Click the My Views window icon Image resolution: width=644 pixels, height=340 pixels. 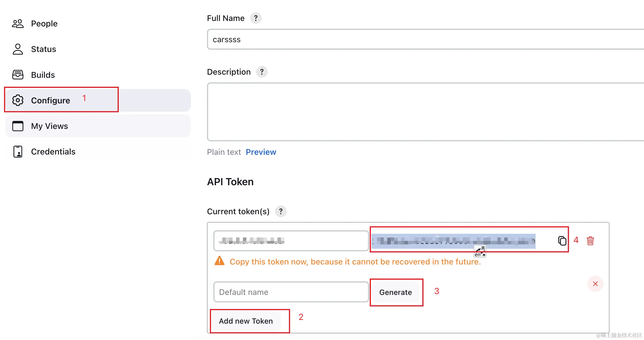tap(18, 126)
